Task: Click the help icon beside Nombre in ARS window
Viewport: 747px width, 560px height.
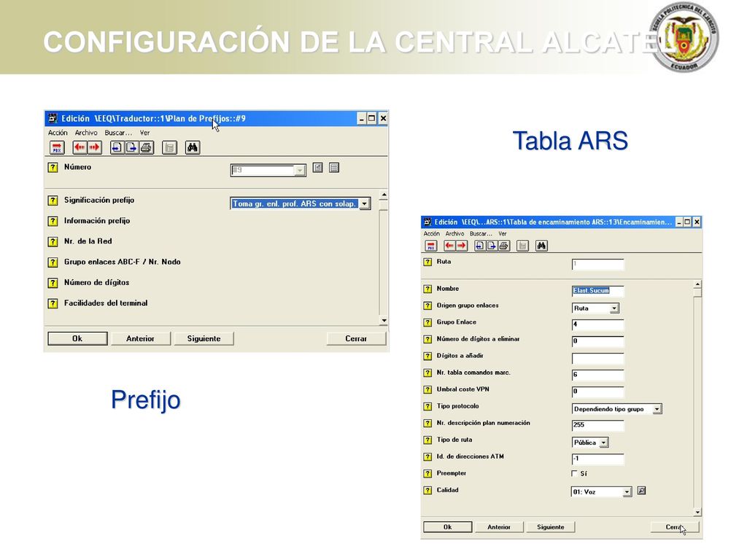Action: pyautogui.click(x=427, y=289)
